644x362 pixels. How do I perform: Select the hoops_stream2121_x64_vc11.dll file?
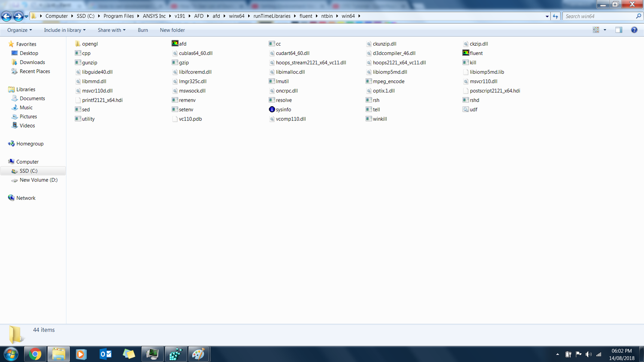click(x=307, y=62)
